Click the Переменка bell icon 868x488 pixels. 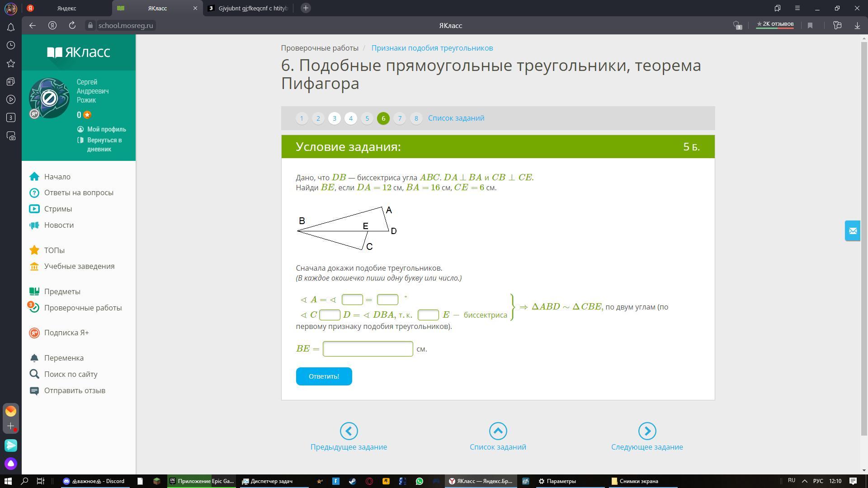point(34,358)
